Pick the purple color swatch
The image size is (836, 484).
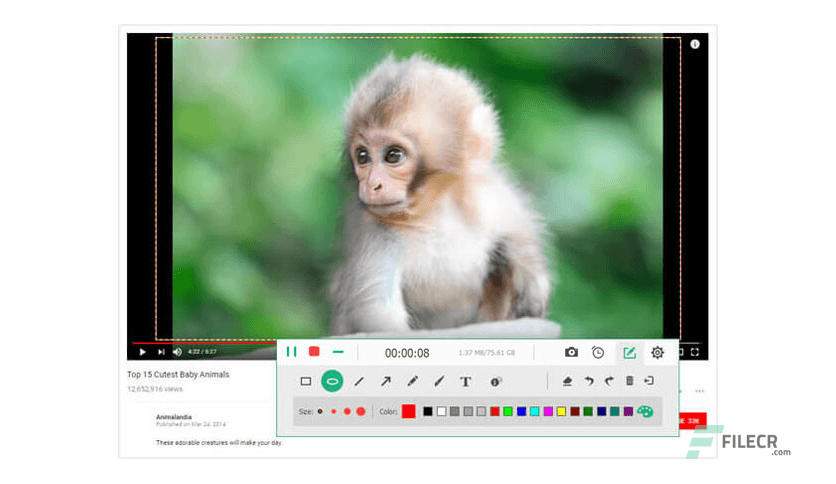pos(628,412)
